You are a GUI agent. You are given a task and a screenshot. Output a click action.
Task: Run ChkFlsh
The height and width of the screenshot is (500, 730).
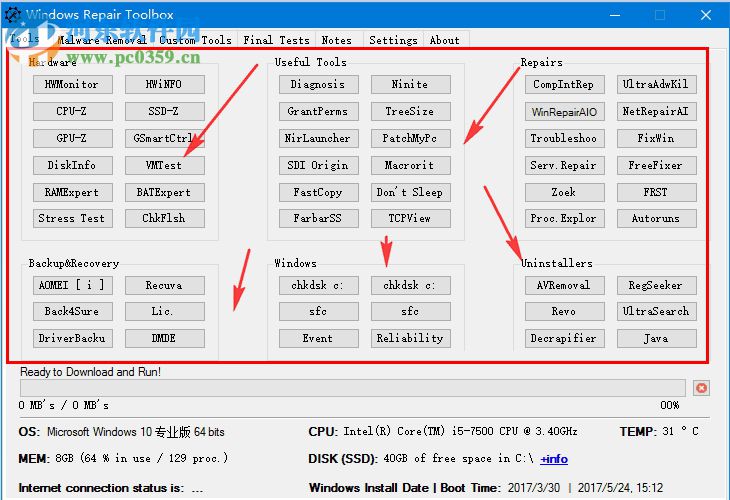tap(164, 218)
